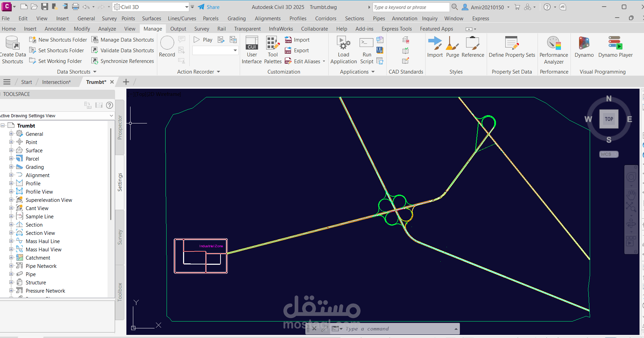Open Dynamo visual programming
Screen dimensions: 644x338
point(584,47)
